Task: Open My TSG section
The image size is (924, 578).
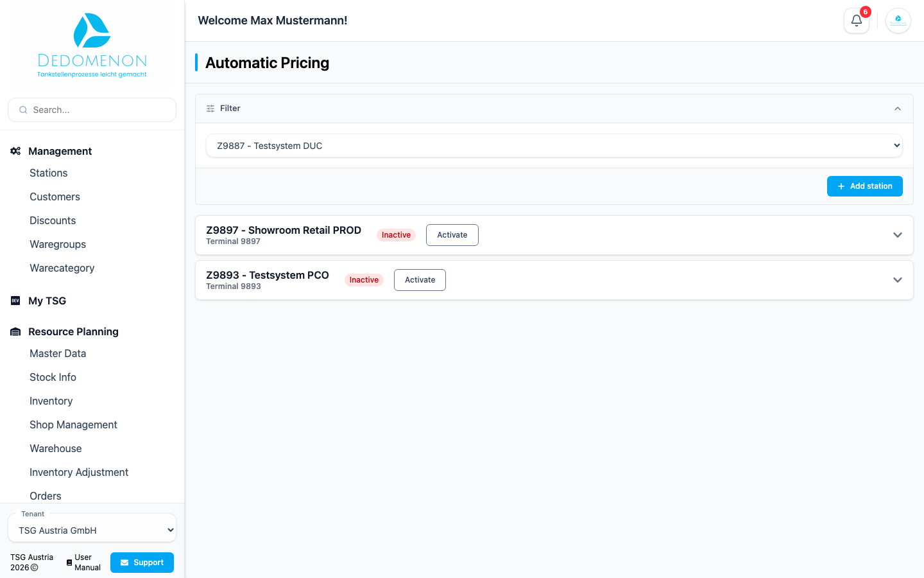Action: (47, 301)
